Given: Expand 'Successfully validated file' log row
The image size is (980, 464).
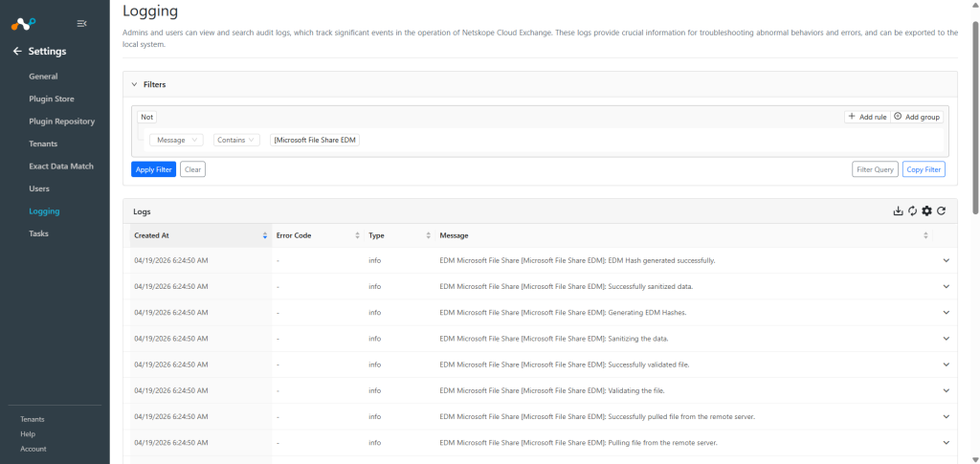Looking at the screenshot, I should (946, 365).
